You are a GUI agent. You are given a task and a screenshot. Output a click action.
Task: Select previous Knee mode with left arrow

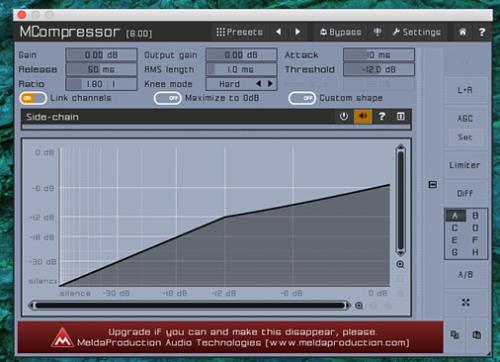(259, 84)
